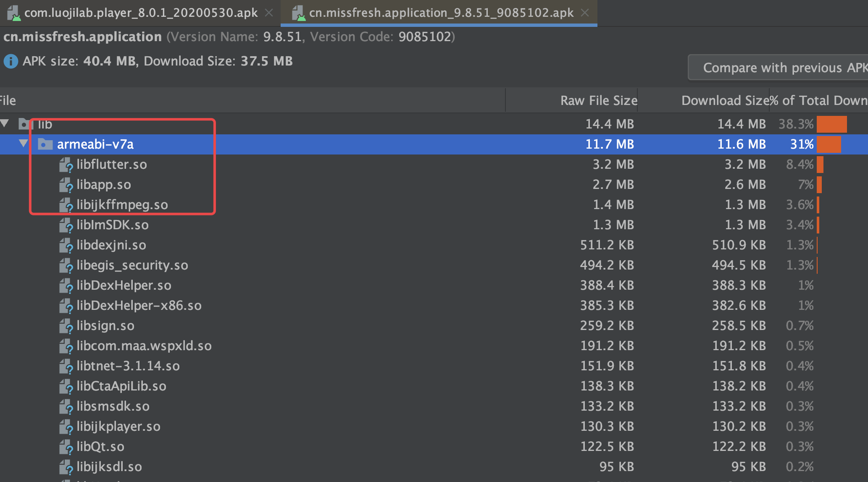This screenshot has height=482, width=868.
Task: Select the libtnet-3.1.14.so file name
Action: click(x=128, y=366)
